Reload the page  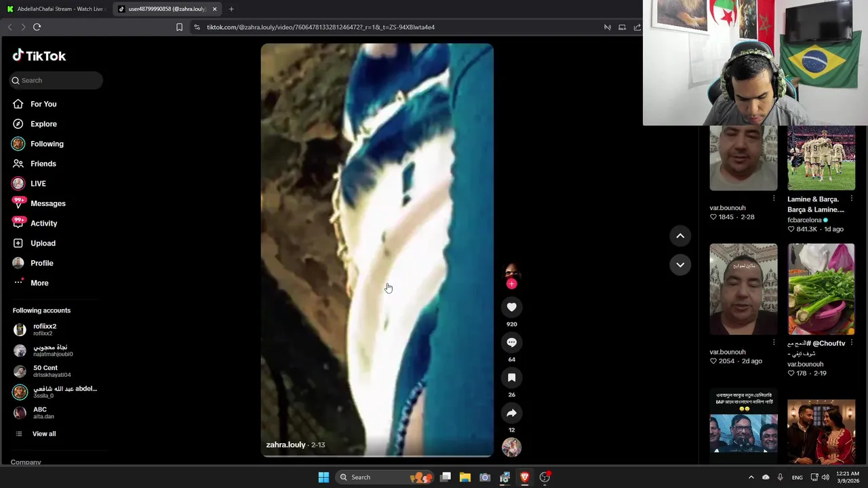[37, 27]
